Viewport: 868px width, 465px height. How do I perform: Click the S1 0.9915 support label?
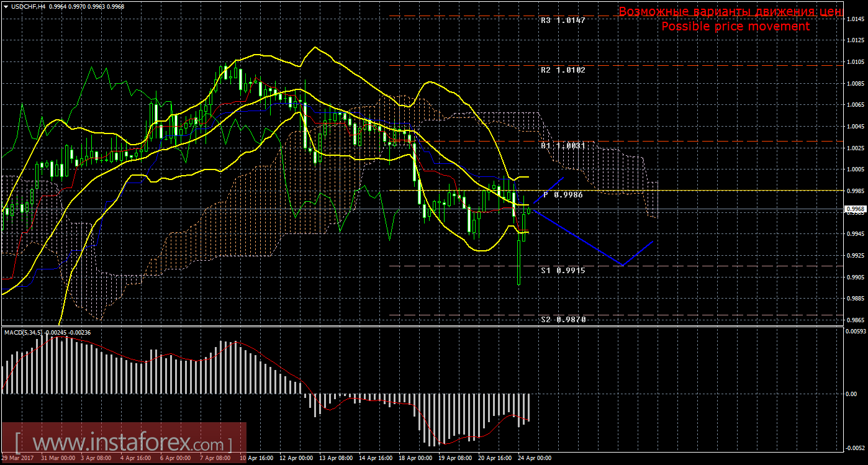(563, 271)
